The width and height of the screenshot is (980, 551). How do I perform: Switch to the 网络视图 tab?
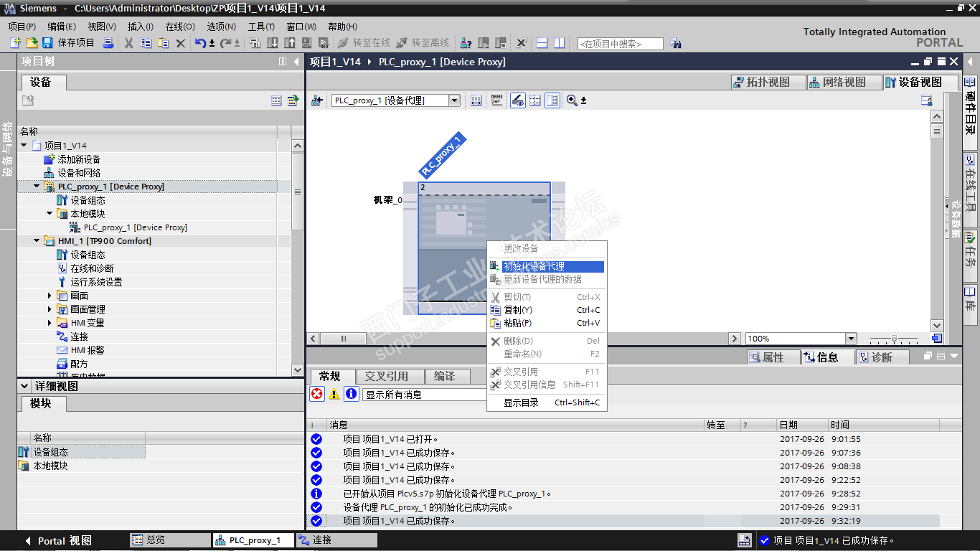[x=844, y=82]
